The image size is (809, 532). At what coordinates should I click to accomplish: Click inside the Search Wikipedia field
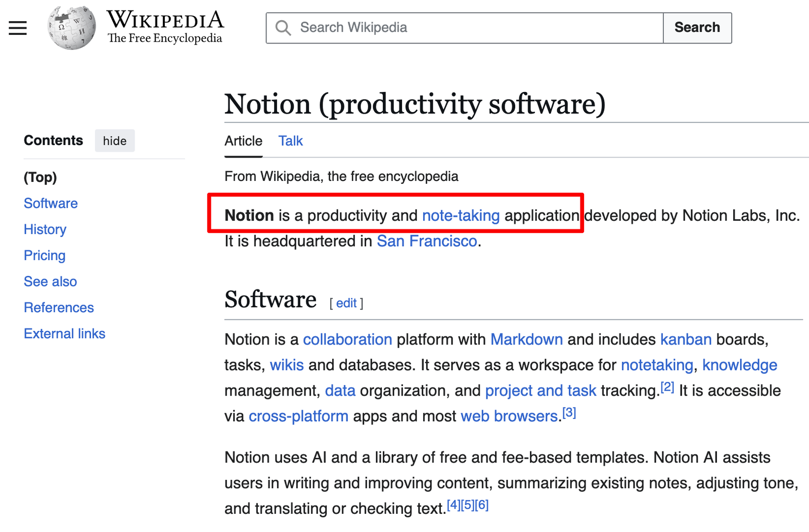(475, 28)
